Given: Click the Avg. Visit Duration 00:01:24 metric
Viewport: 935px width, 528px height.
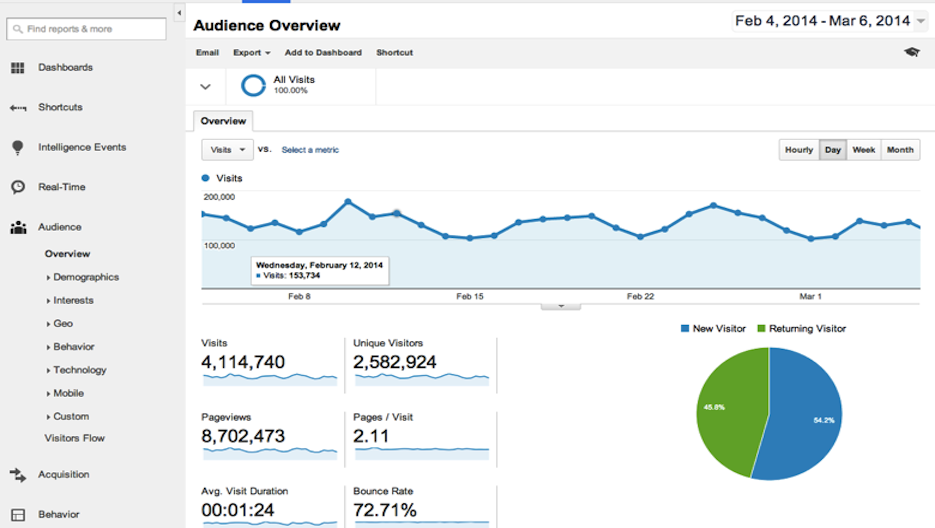Looking at the screenshot, I should click(x=269, y=507).
